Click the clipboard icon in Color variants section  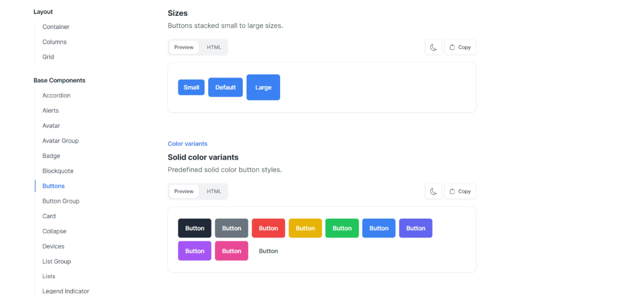(x=452, y=191)
